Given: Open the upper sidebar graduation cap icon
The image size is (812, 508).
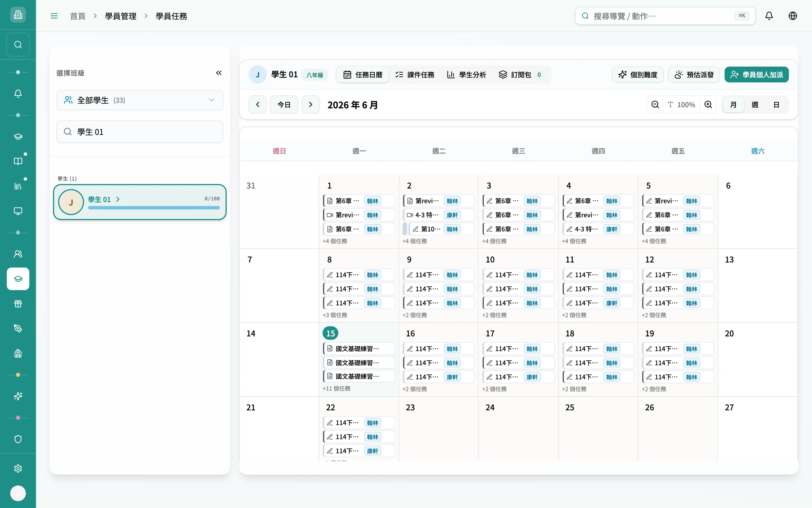Looking at the screenshot, I should (x=18, y=136).
